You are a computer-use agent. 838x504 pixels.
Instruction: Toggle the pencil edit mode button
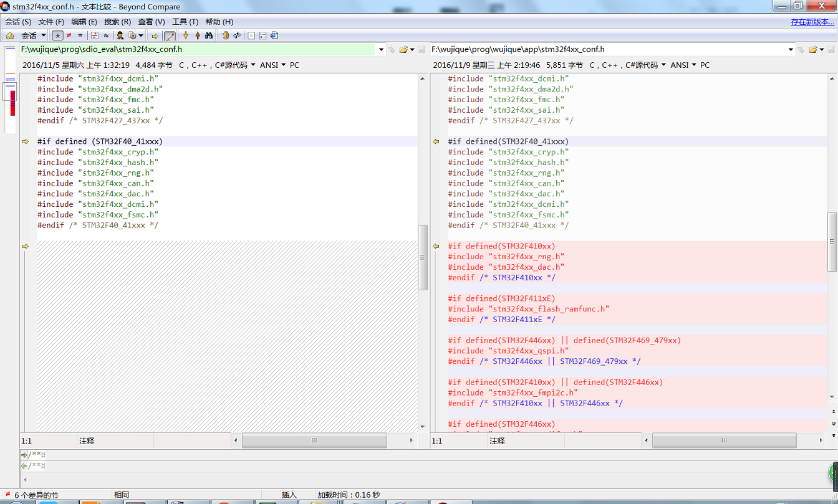pyautogui.click(x=170, y=36)
